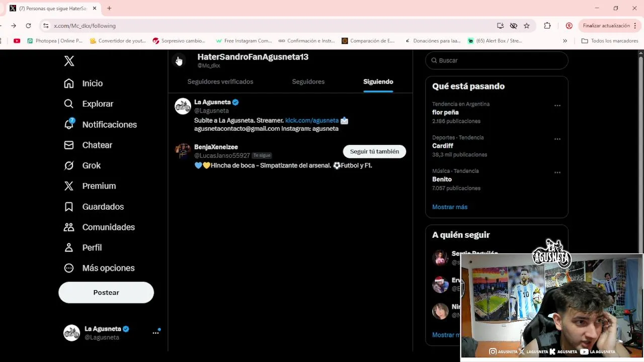
Task: Open the Extensions puzzle icon
Action: 547,26
